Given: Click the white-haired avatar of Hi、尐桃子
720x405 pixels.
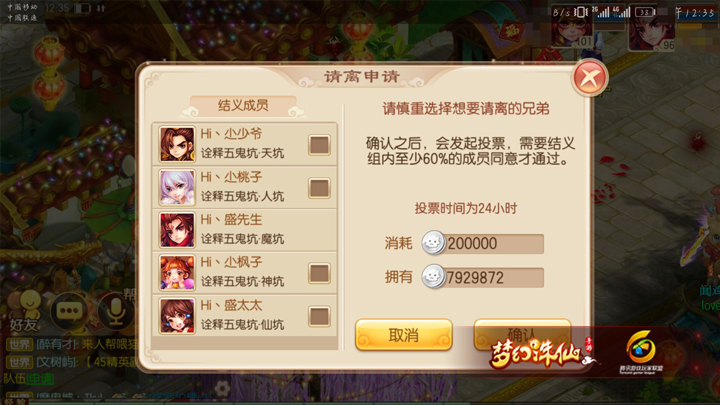Looking at the screenshot, I should (x=177, y=187).
